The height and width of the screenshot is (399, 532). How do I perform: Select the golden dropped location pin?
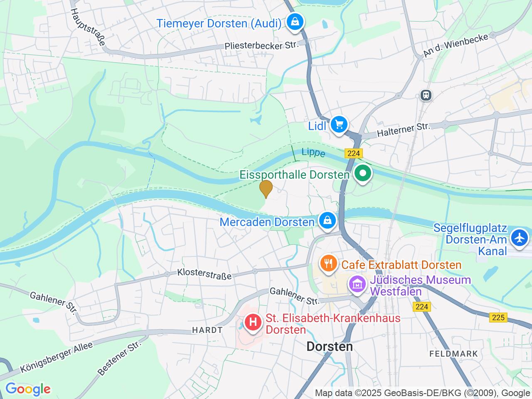click(266, 189)
